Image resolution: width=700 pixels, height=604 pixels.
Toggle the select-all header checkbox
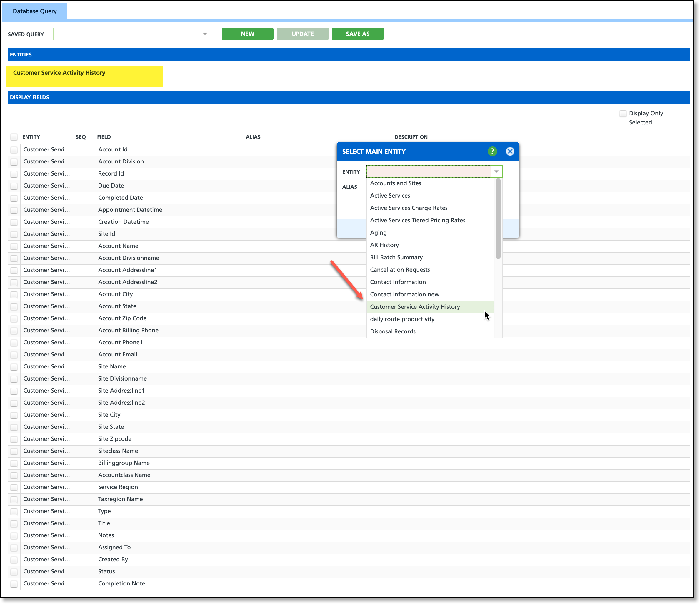[x=14, y=137]
